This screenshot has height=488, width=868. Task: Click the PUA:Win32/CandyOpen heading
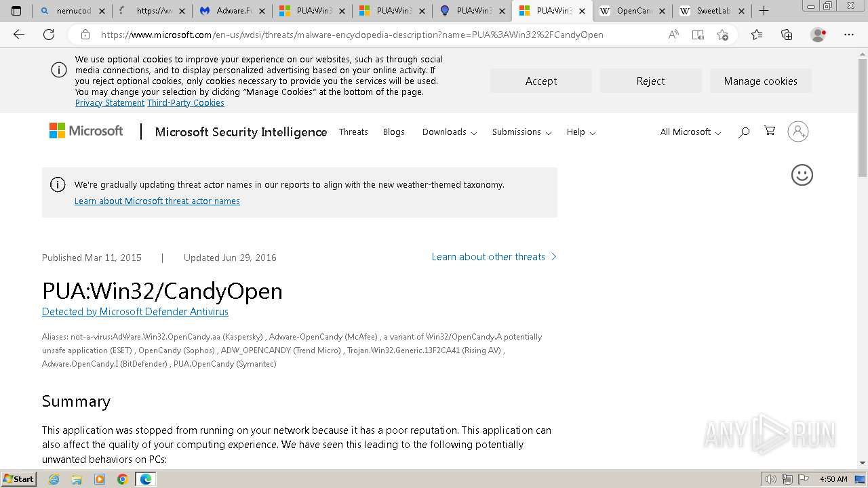pos(162,291)
